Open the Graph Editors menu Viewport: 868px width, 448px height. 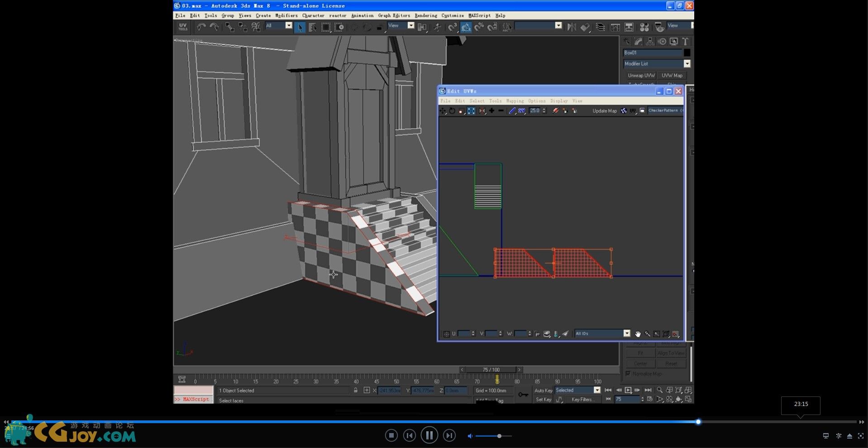[x=394, y=15]
